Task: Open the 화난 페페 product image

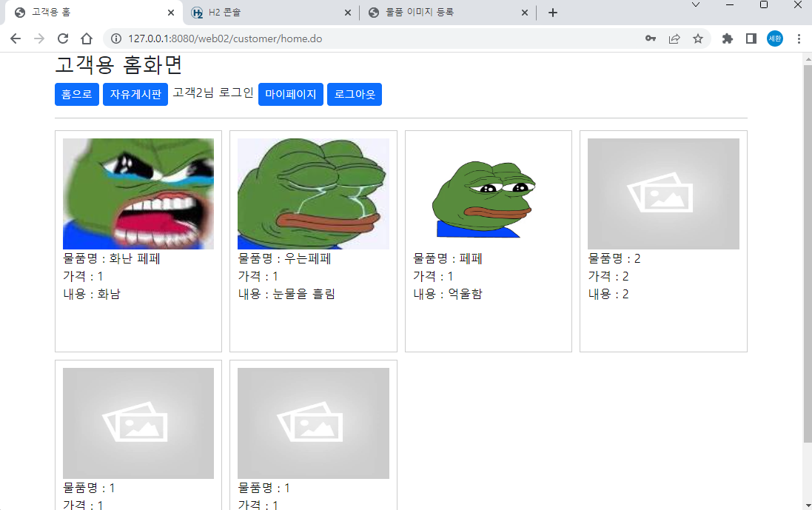Action: [x=138, y=194]
